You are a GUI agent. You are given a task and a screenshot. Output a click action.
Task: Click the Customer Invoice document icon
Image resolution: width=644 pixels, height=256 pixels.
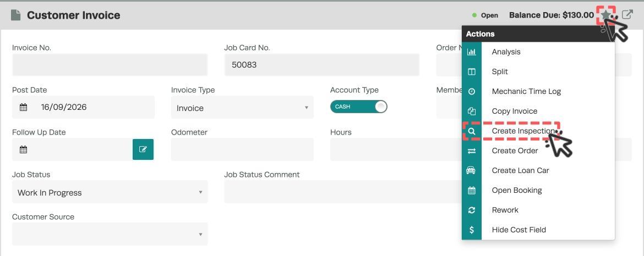click(15, 15)
